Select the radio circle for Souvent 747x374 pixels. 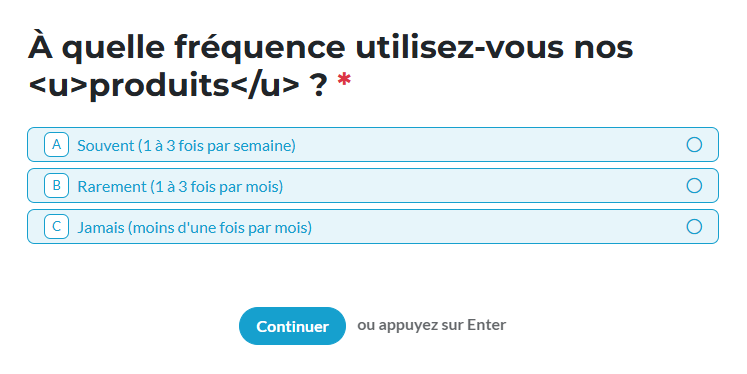point(694,144)
